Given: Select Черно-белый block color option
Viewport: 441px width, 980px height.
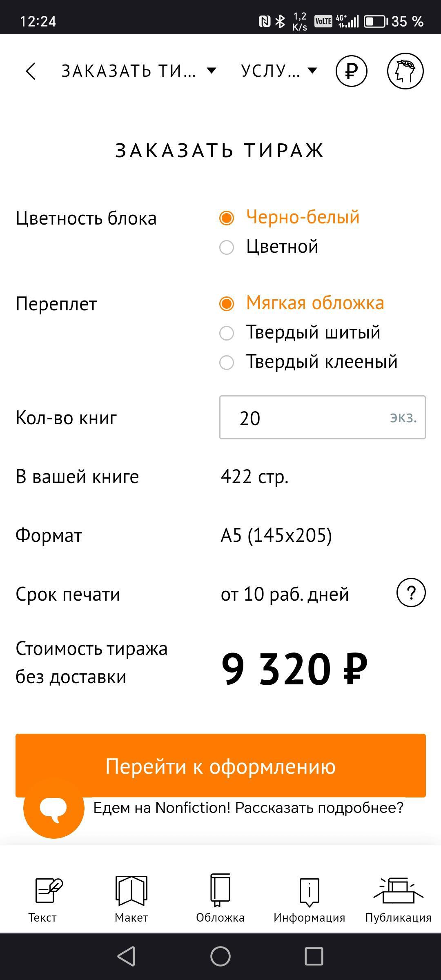Looking at the screenshot, I should click(227, 218).
